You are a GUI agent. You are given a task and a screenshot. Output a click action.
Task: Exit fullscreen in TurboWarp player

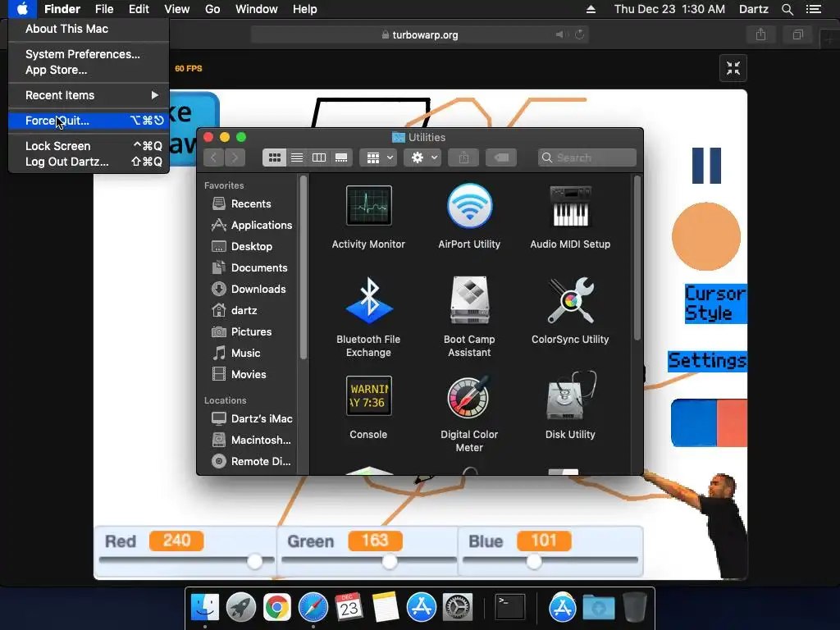[733, 68]
